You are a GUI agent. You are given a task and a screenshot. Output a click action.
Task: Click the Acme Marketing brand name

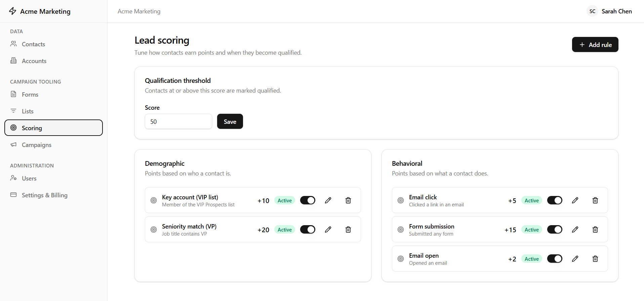pyautogui.click(x=45, y=11)
